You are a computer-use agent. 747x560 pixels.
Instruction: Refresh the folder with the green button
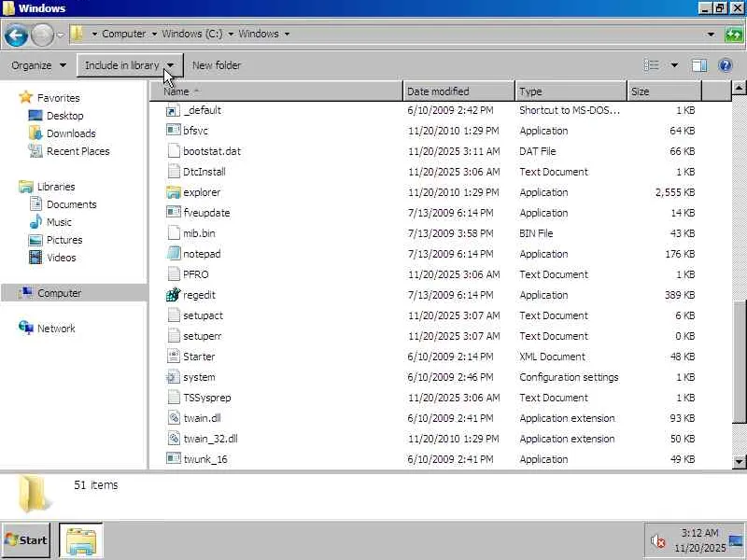[x=734, y=35]
